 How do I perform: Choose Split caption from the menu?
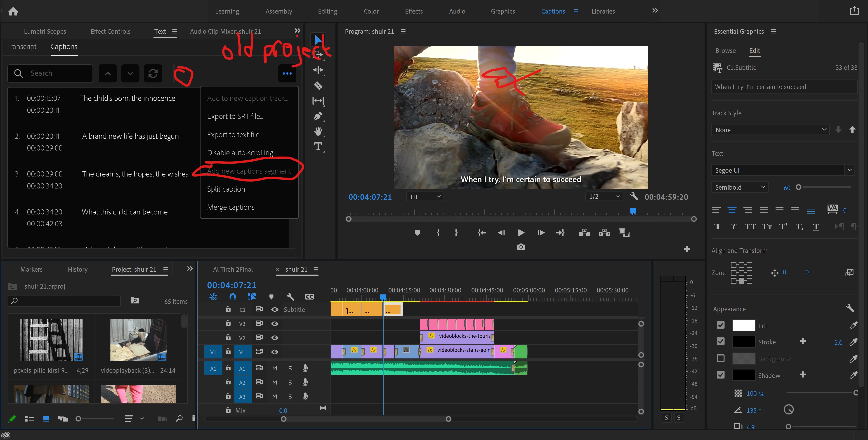tap(226, 189)
